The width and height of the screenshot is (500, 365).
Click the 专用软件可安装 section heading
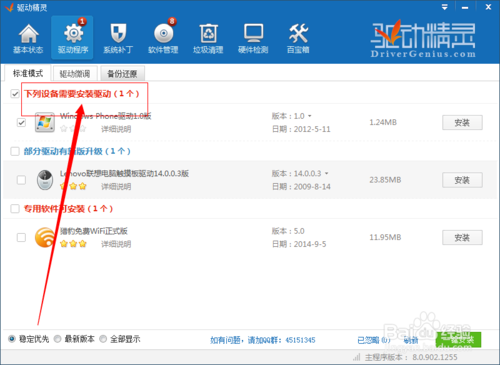(68, 209)
